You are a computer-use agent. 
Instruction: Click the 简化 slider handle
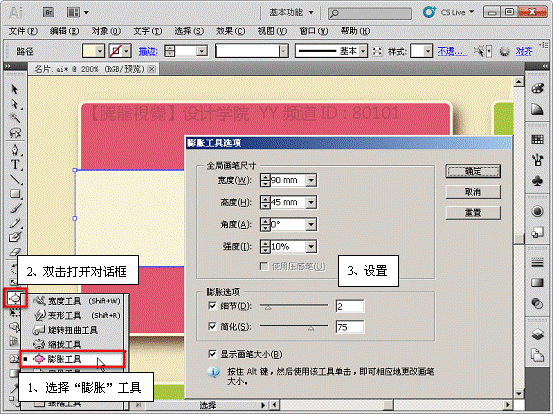pos(311,328)
